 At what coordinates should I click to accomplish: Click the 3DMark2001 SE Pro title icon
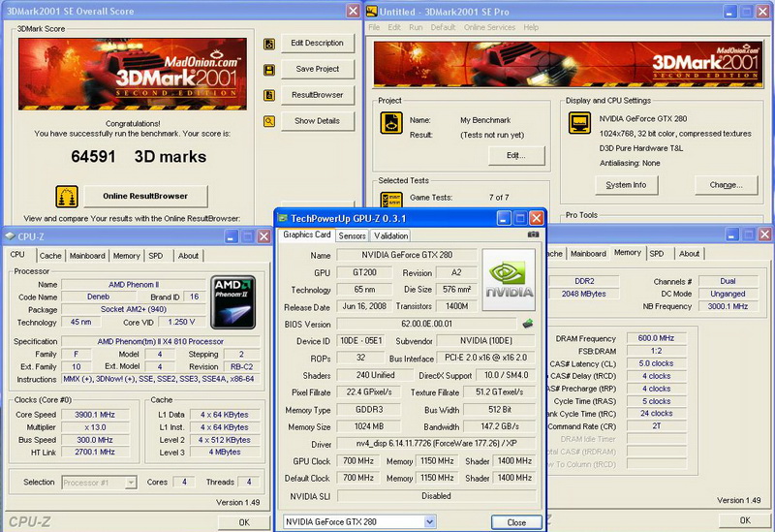coord(372,11)
